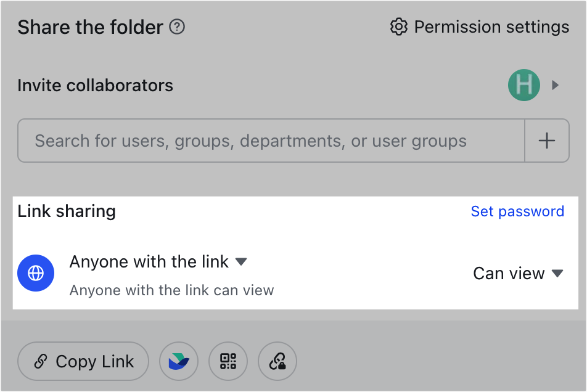The image size is (587, 392).
Task: Select the green H collaborator avatar
Action: pyautogui.click(x=523, y=85)
